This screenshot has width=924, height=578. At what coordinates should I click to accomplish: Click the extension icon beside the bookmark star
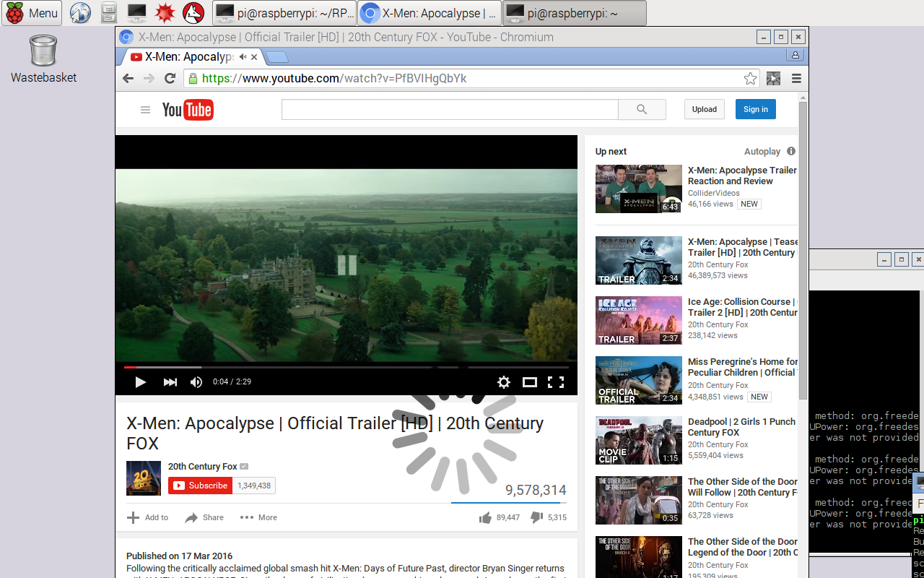(774, 79)
